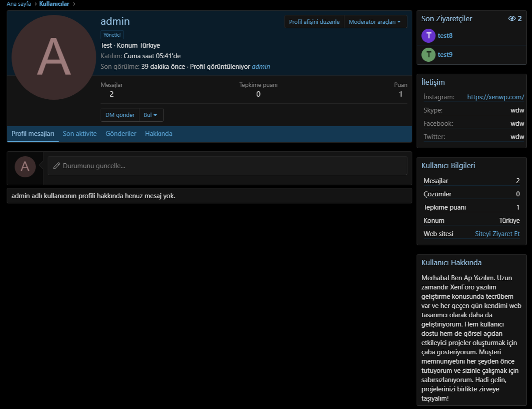532x409 pixels.
Task: Open test8 username link
Action: click(445, 36)
